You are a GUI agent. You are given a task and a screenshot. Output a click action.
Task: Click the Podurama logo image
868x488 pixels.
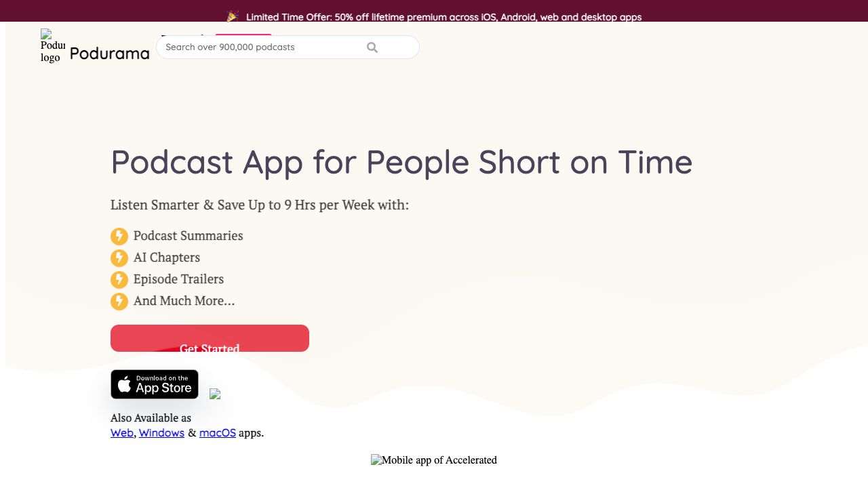(52, 46)
